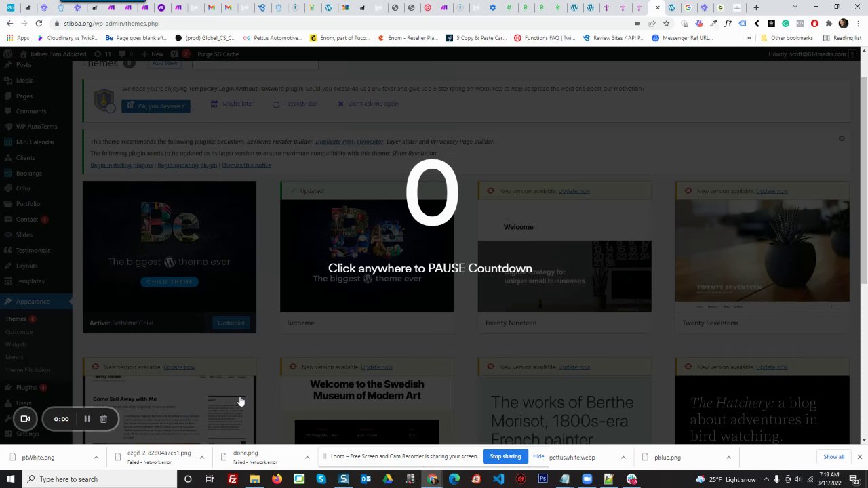The height and width of the screenshot is (488, 868).
Task: Update now for Twenty Nineteen theme
Action: (x=574, y=191)
